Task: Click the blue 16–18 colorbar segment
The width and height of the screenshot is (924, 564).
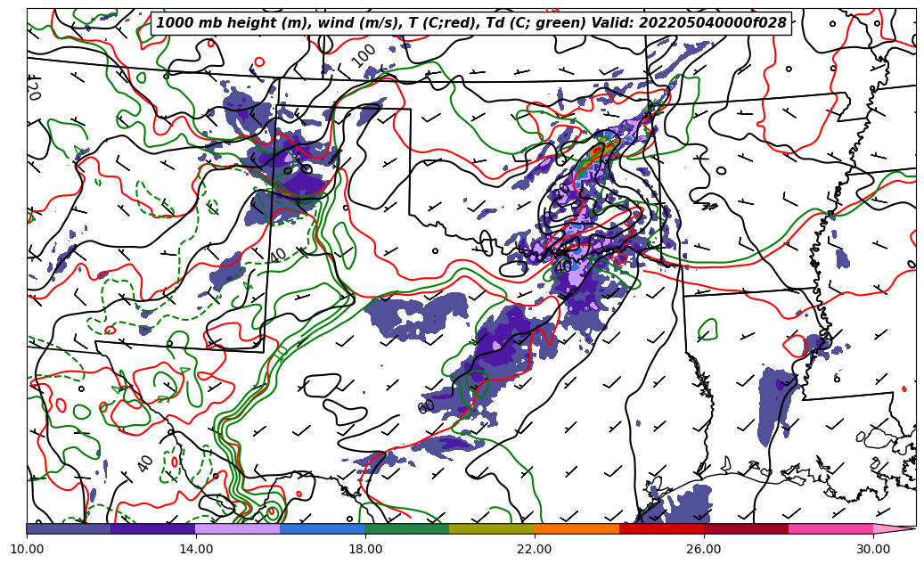Action: click(322, 528)
